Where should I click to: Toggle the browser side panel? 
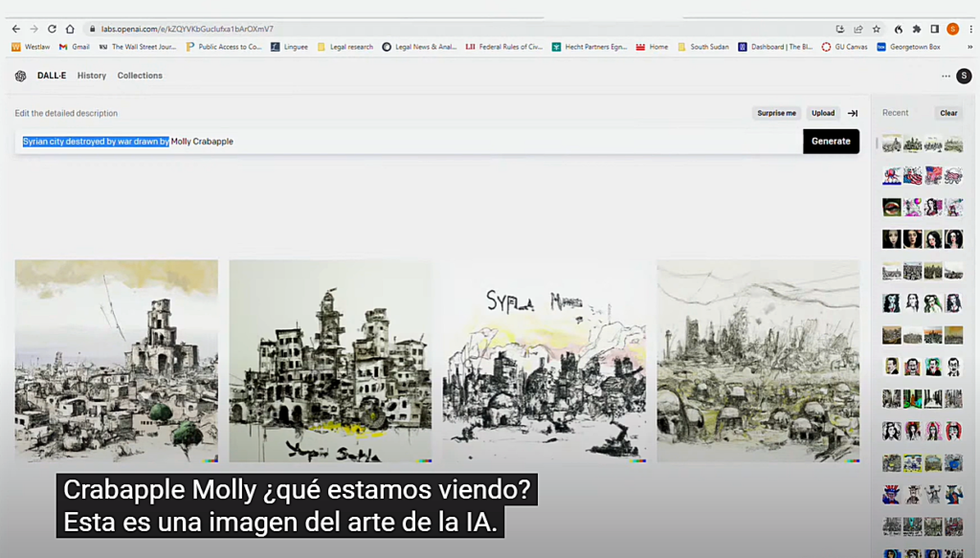point(935,29)
